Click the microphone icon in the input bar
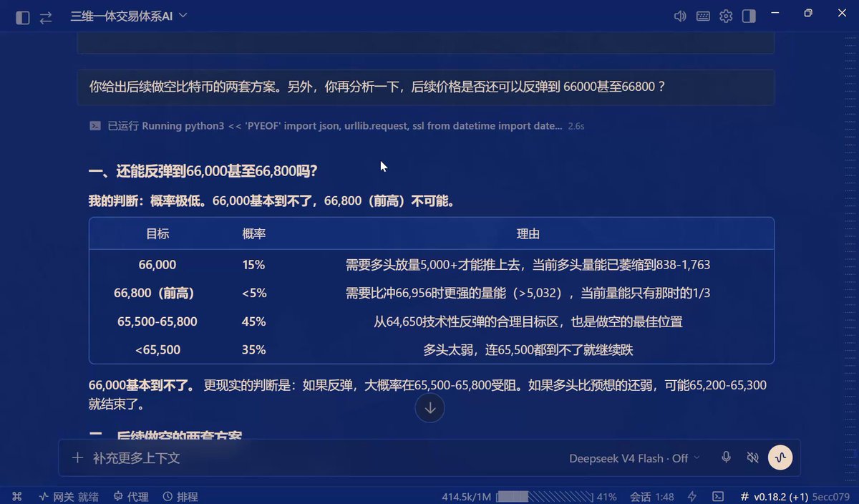The width and height of the screenshot is (859, 504). point(727,457)
